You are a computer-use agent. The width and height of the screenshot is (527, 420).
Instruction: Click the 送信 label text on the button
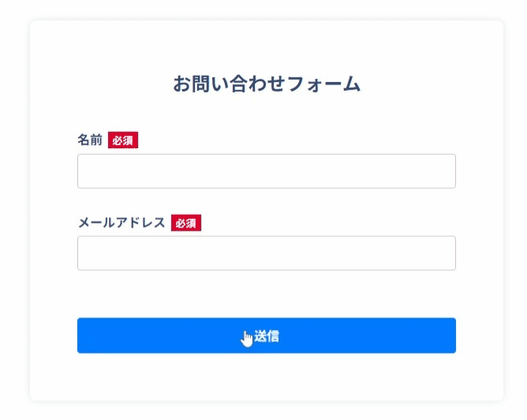(x=267, y=336)
